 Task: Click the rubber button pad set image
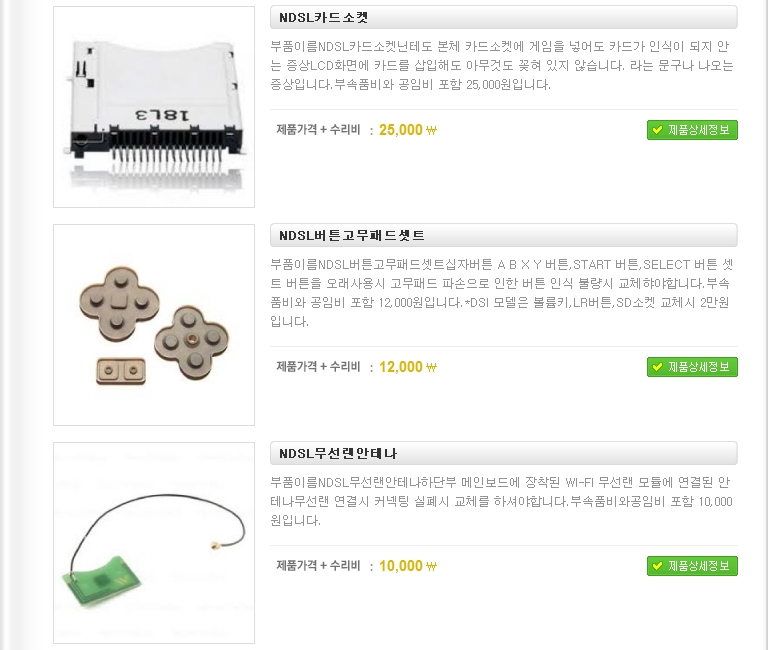tap(154, 325)
